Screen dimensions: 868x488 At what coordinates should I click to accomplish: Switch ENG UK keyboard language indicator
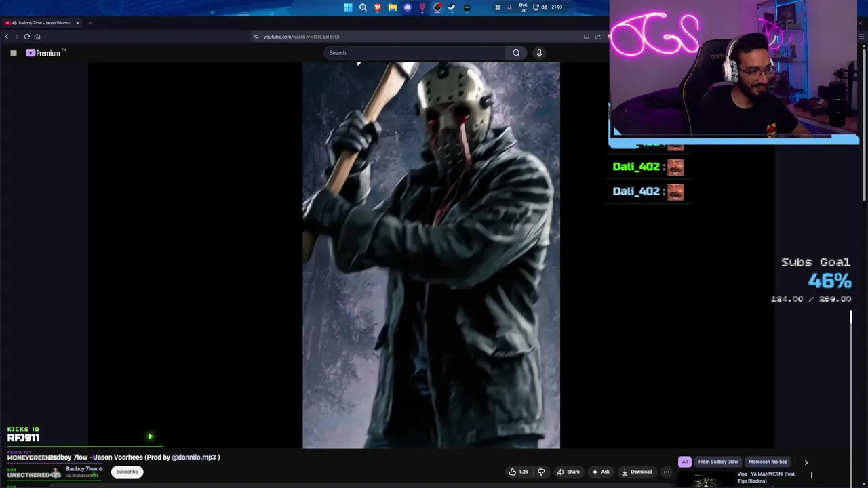[x=523, y=7]
